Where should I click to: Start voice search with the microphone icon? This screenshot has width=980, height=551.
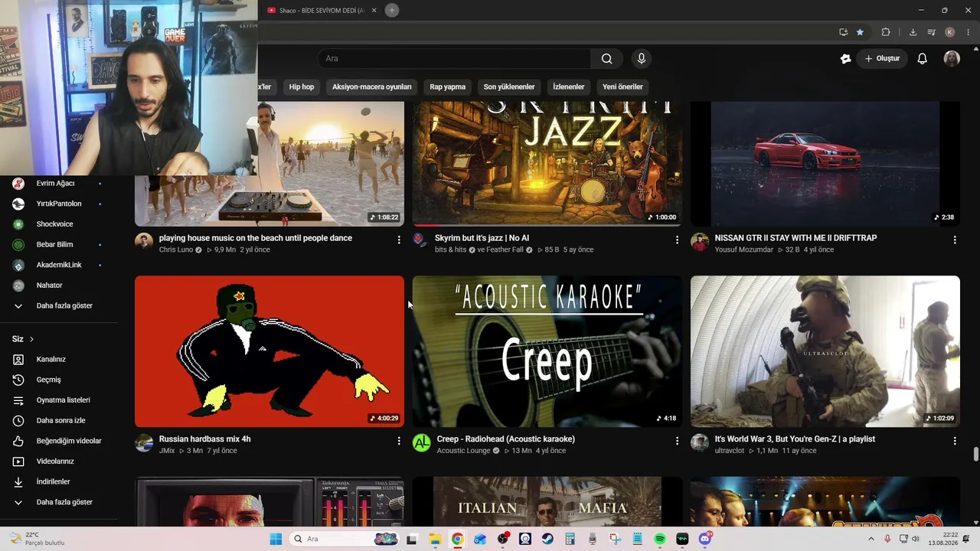642,59
